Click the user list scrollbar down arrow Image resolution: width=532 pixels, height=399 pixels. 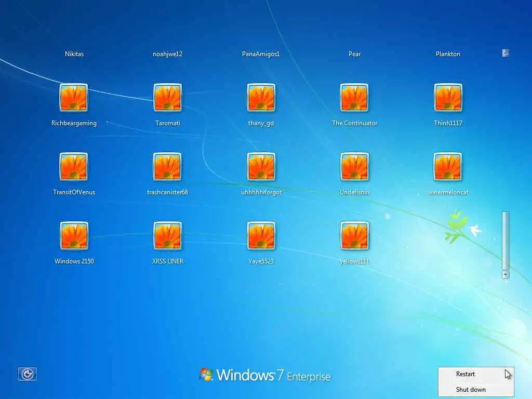(506, 275)
